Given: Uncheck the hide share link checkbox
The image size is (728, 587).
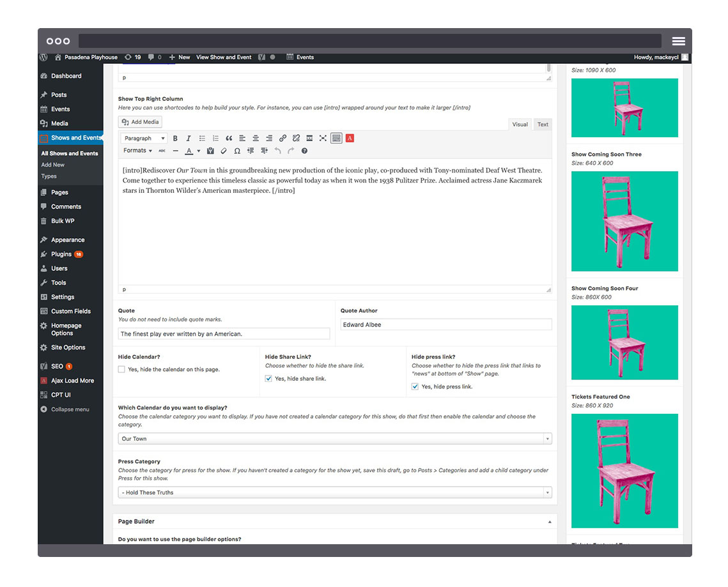Looking at the screenshot, I should tap(268, 379).
